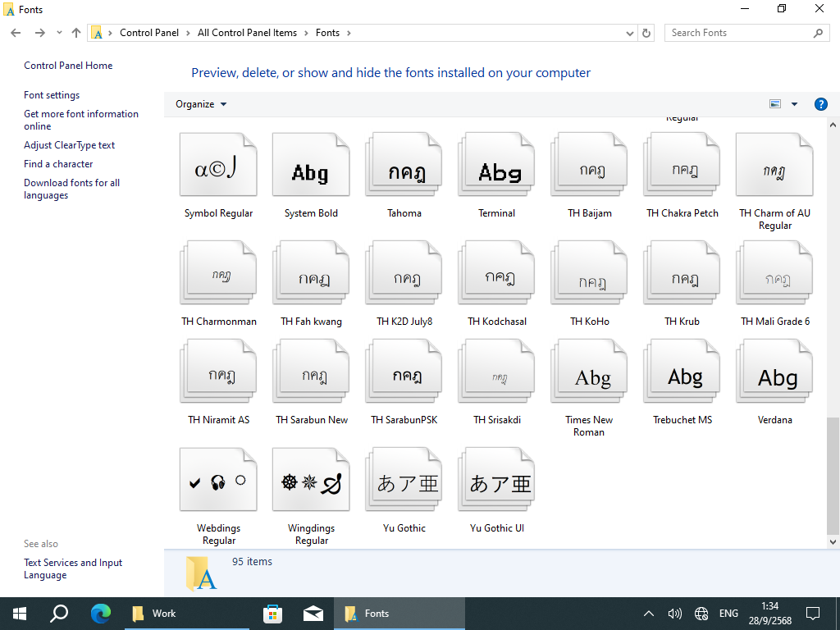840x630 pixels.
Task: Click the Refresh button in address bar
Action: point(646,33)
